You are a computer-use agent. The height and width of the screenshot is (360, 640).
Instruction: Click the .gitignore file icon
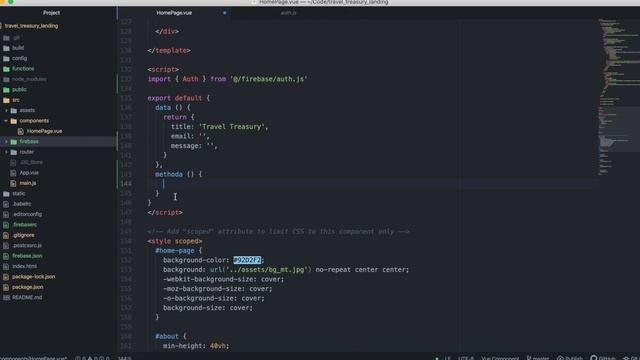pyautogui.click(x=6, y=236)
